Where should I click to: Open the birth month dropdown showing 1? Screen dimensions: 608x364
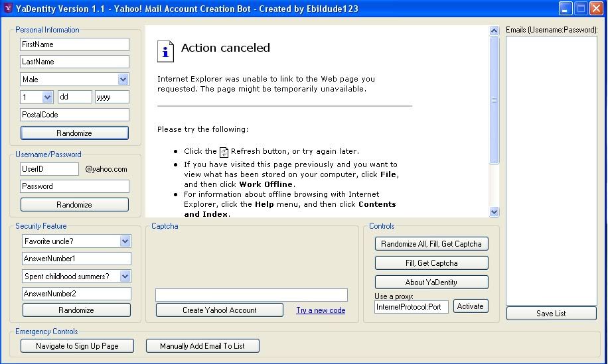point(47,97)
